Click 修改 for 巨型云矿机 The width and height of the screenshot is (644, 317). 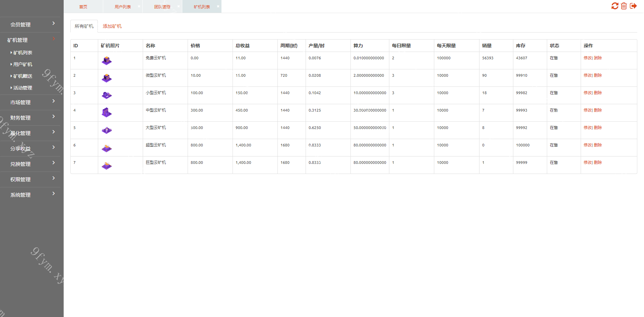pos(588,163)
